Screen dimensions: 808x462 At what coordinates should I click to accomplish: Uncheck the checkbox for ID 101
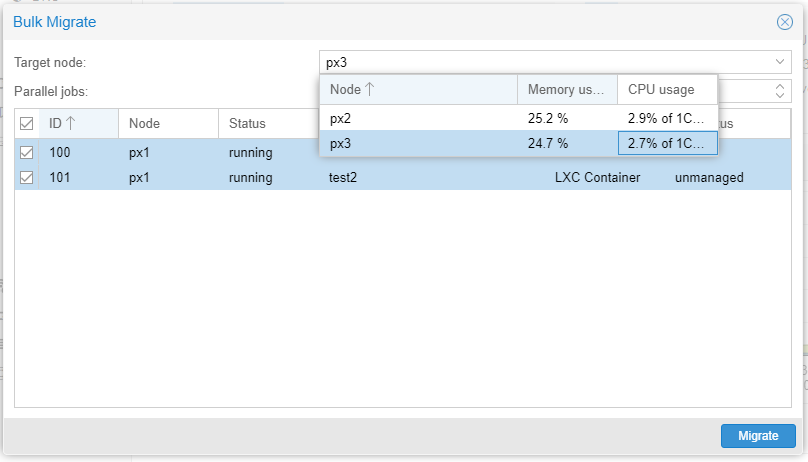click(27, 178)
